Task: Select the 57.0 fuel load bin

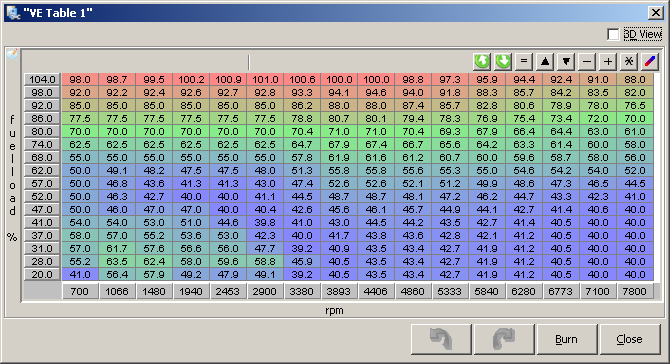Action: pos(42,184)
